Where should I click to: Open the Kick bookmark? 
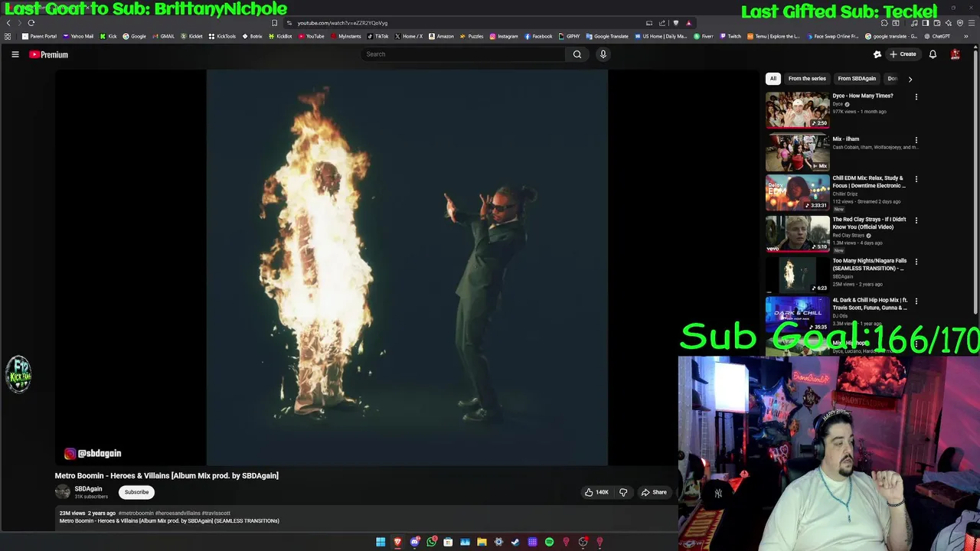click(109, 36)
